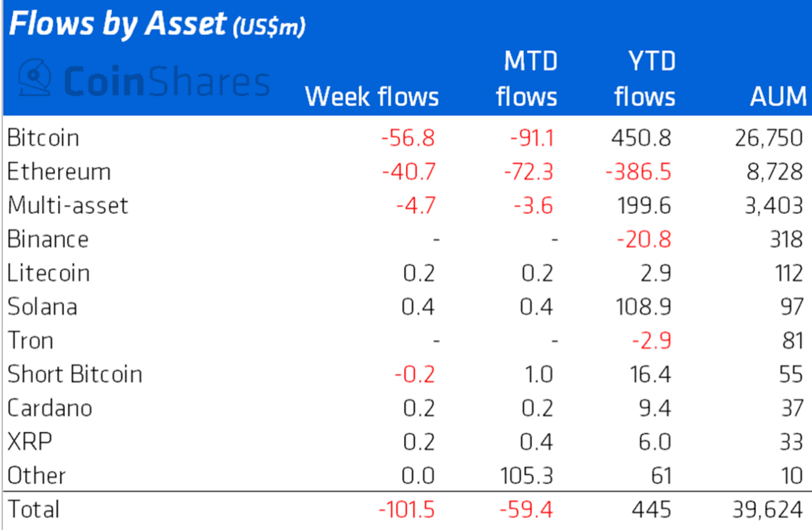Click Binance's YTD flows value -20.8

click(644, 240)
